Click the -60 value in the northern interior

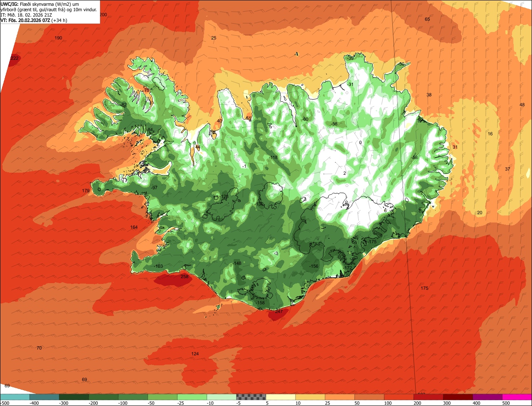[x=305, y=119]
